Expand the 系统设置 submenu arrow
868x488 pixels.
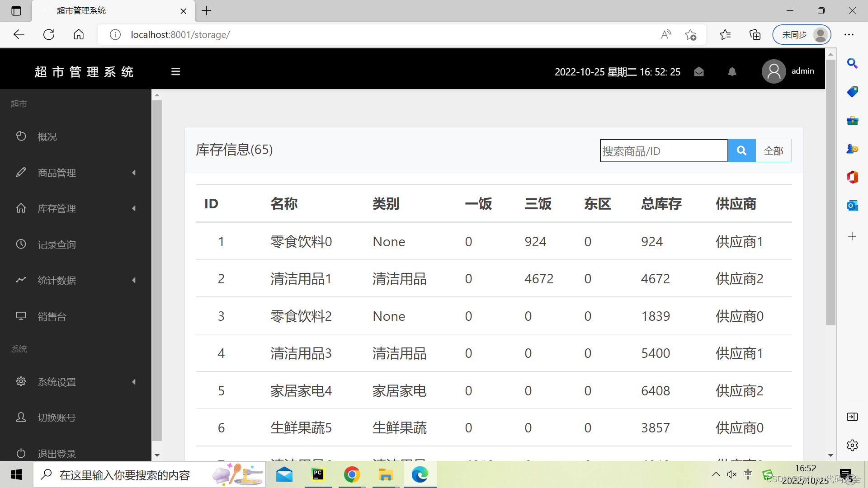[x=134, y=382]
